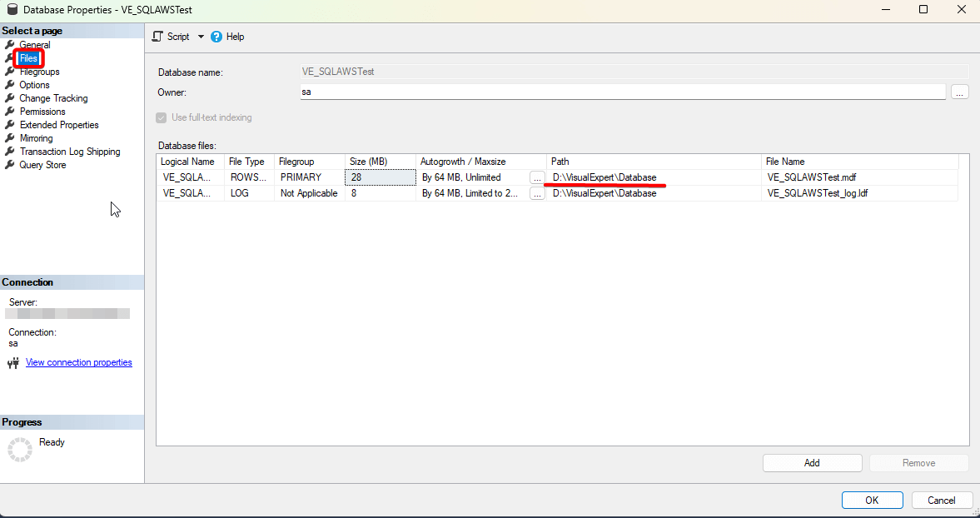Image resolution: width=980 pixels, height=518 pixels.
Task: Click the Logical Name column header
Action: [190, 162]
